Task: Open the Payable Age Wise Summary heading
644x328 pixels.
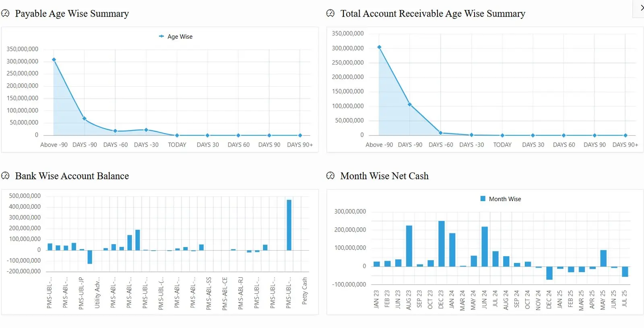Action: [x=72, y=14]
